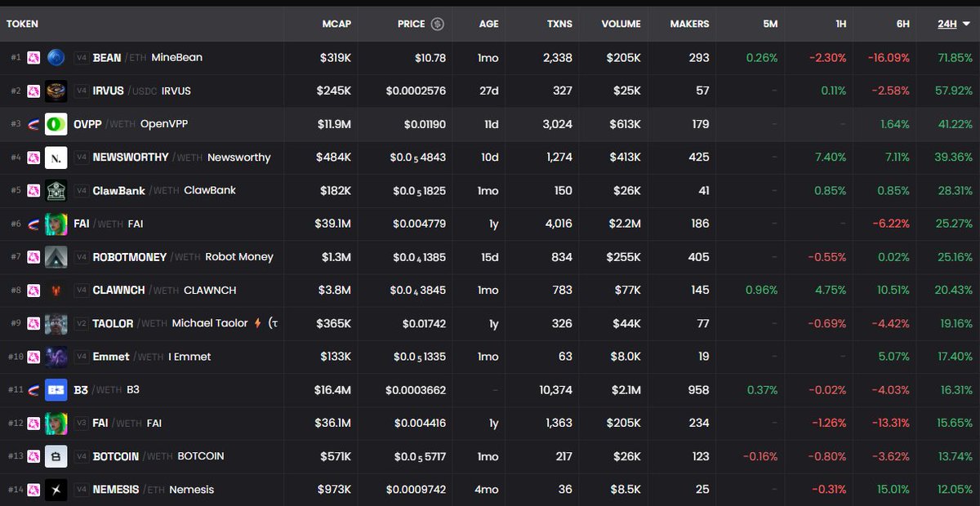Image resolution: width=980 pixels, height=506 pixels.
Task: Sort table by VOLUME column header
Action: (621, 24)
